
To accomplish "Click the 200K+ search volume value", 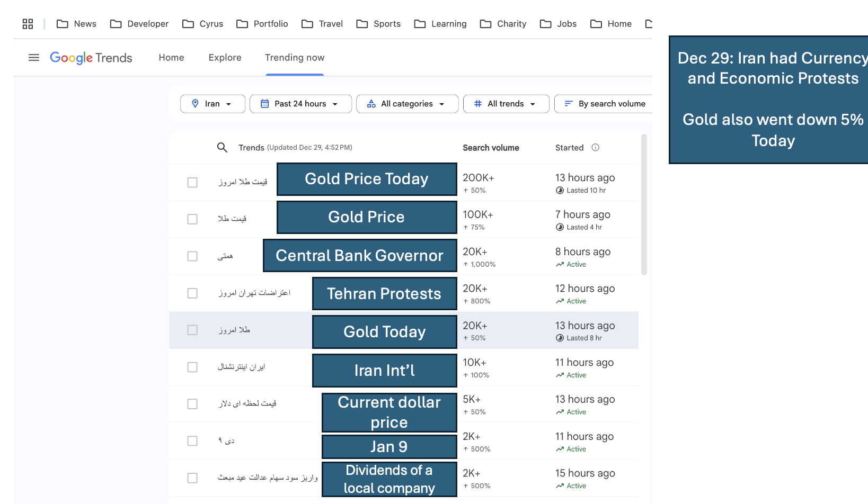I will 478,178.
